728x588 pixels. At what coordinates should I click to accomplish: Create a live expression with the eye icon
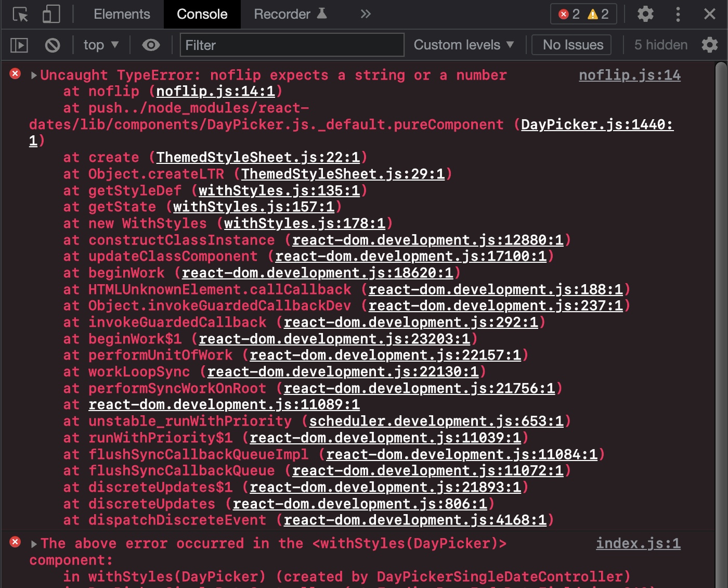pos(150,45)
